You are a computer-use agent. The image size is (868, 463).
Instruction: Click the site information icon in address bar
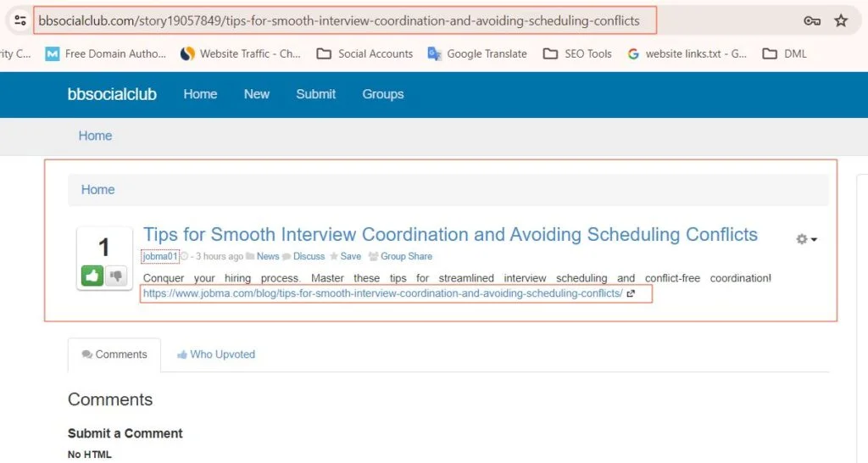point(20,20)
